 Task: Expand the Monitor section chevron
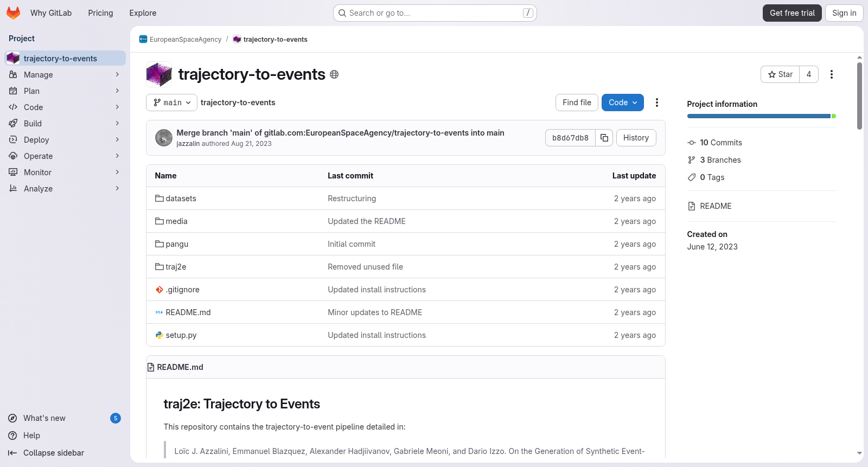click(x=117, y=172)
